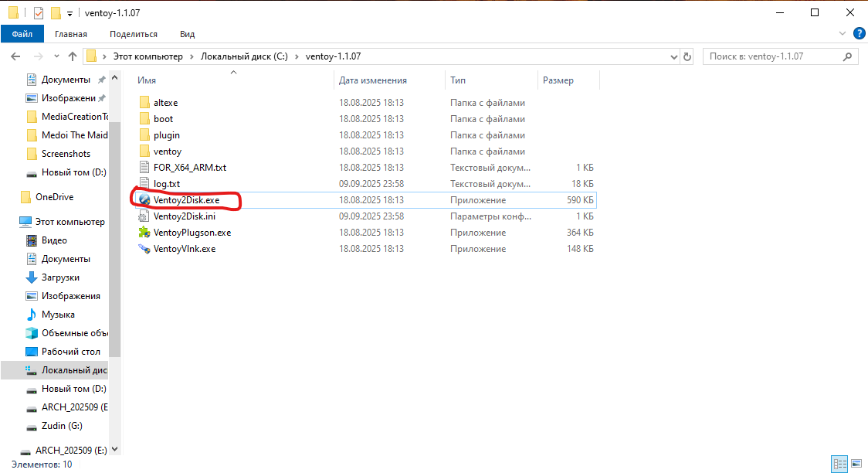
Task: Switch to details list view icon
Action: (x=839, y=464)
